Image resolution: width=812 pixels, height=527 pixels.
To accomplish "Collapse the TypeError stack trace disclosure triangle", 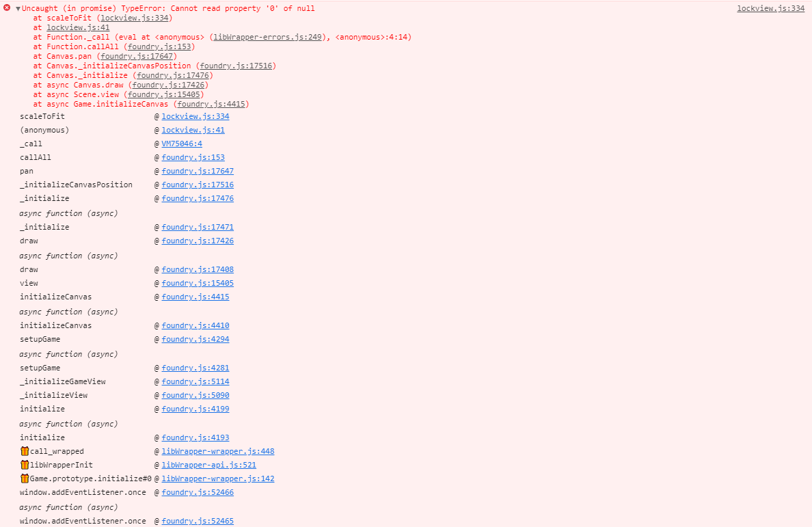I will tap(18, 8).
